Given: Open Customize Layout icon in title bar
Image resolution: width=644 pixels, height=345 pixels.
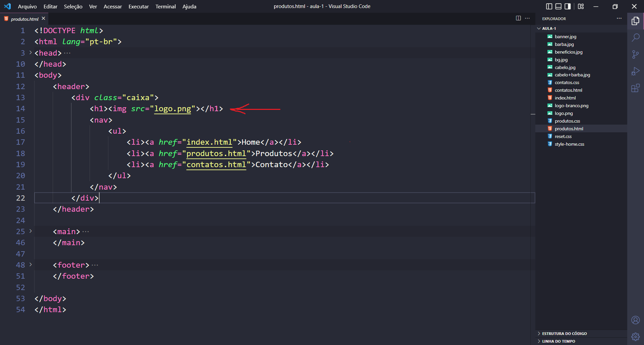Looking at the screenshot, I should click(581, 6).
